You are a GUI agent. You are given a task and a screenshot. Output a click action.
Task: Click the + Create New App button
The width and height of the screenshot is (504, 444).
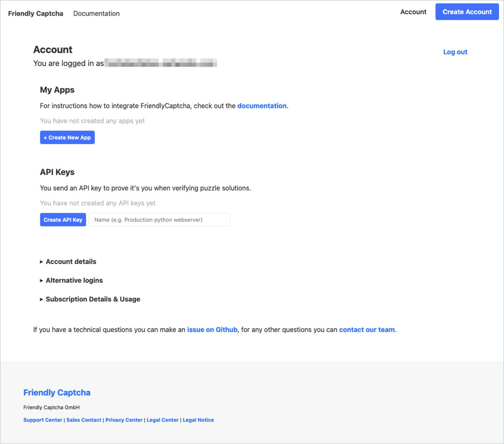67,137
